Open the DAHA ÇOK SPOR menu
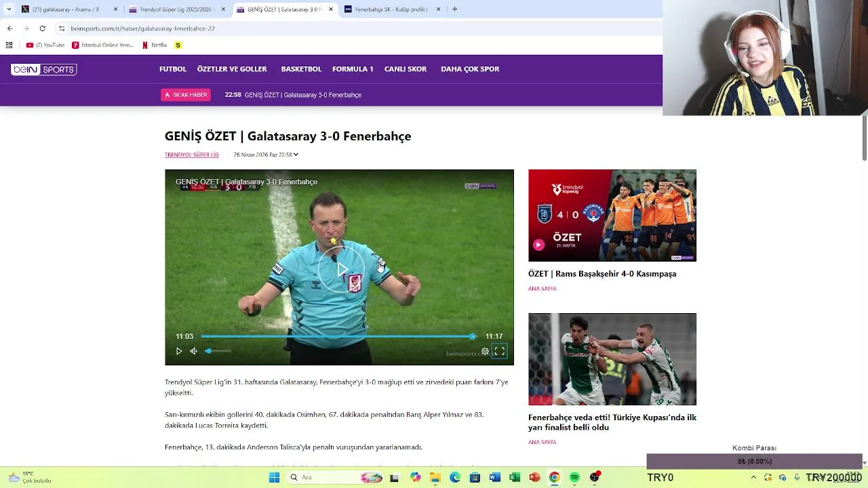 470,69
